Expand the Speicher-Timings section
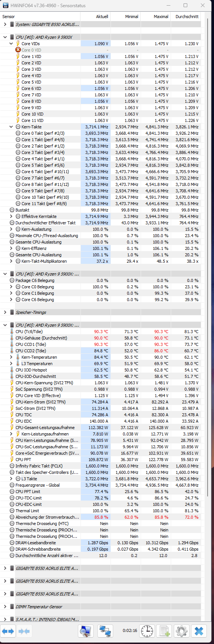This screenshot has height=644, width=214. [x=5, y=312]
